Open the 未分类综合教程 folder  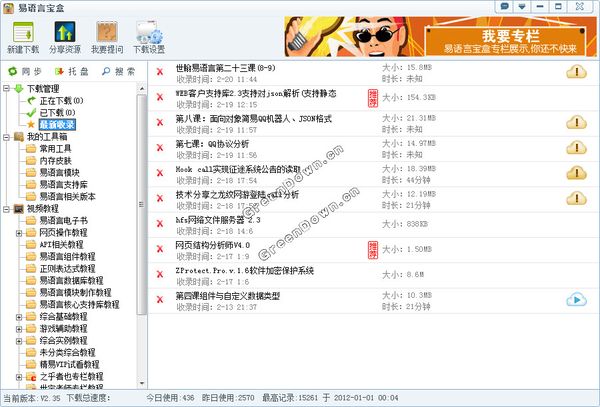pyautogui.click(x=67, y=353)
